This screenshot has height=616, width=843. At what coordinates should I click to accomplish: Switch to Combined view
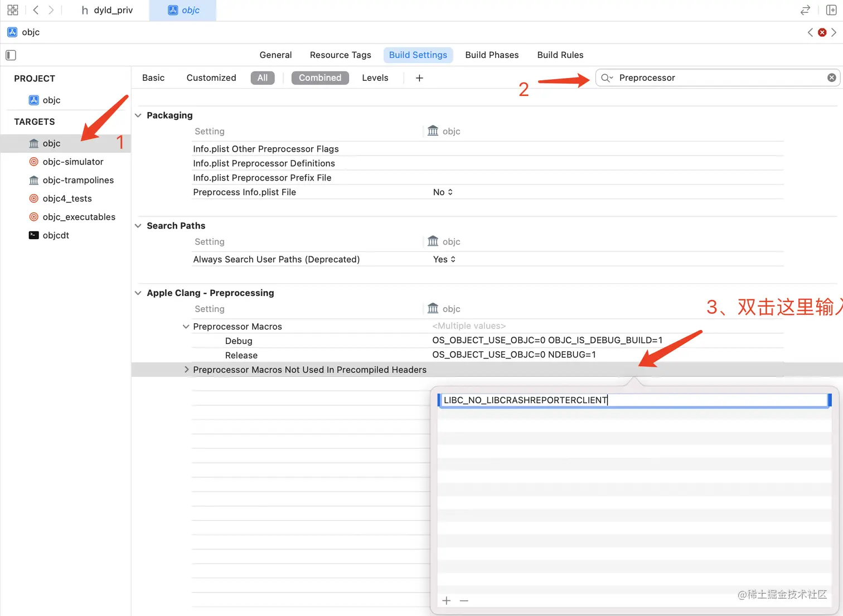[320, 77]
